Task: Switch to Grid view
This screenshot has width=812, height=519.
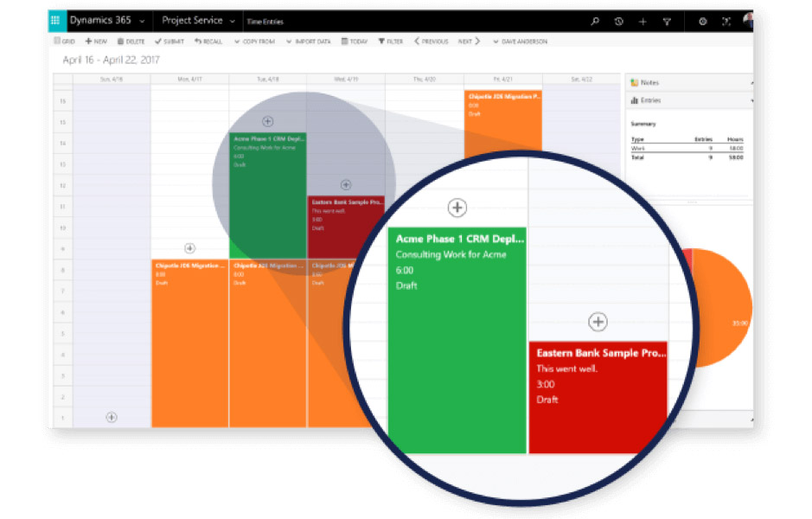Action: pyautogui.click(x=65, y=42)
